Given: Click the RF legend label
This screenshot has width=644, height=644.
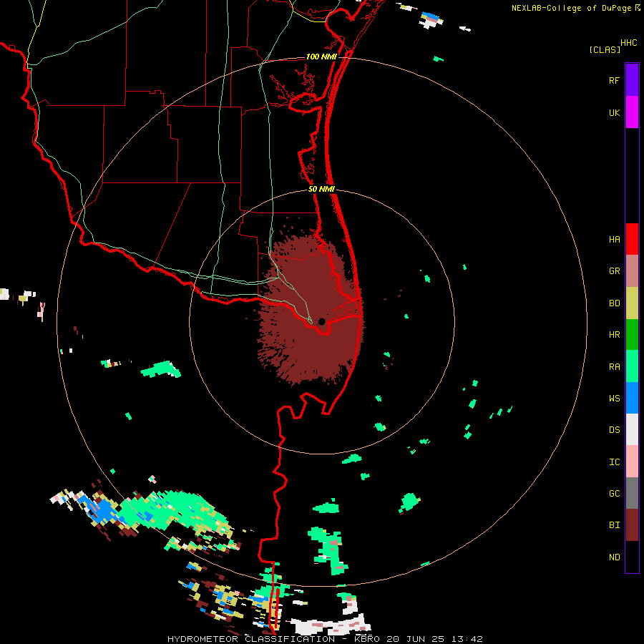Looking at the screenshot, I should pyautogui.click(x=614, y=80).
